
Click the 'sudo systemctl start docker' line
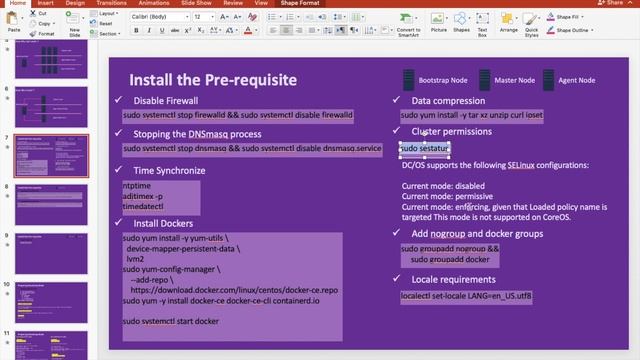[171, 321]
